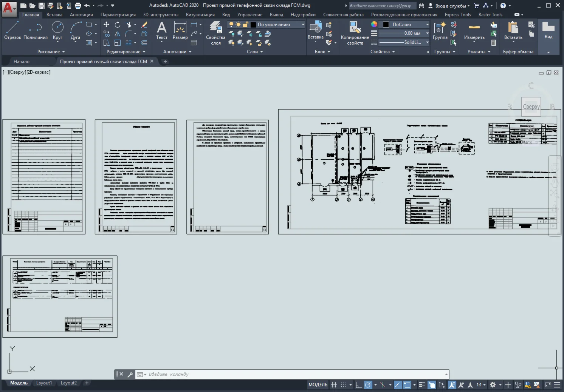The width and height of the screenshot is (564, 392).
Task: Switch to the Начало document tab
Action: click(22, 62)
